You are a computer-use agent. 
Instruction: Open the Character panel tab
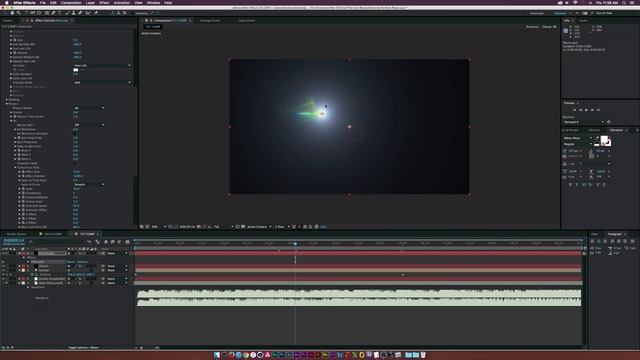616,130
